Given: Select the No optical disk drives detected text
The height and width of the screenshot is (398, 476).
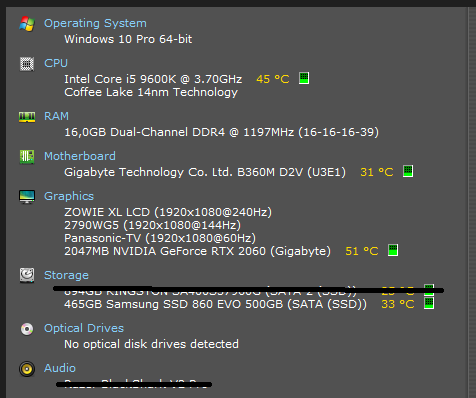Looking at the screenshot, I should [x=151, y=344].
